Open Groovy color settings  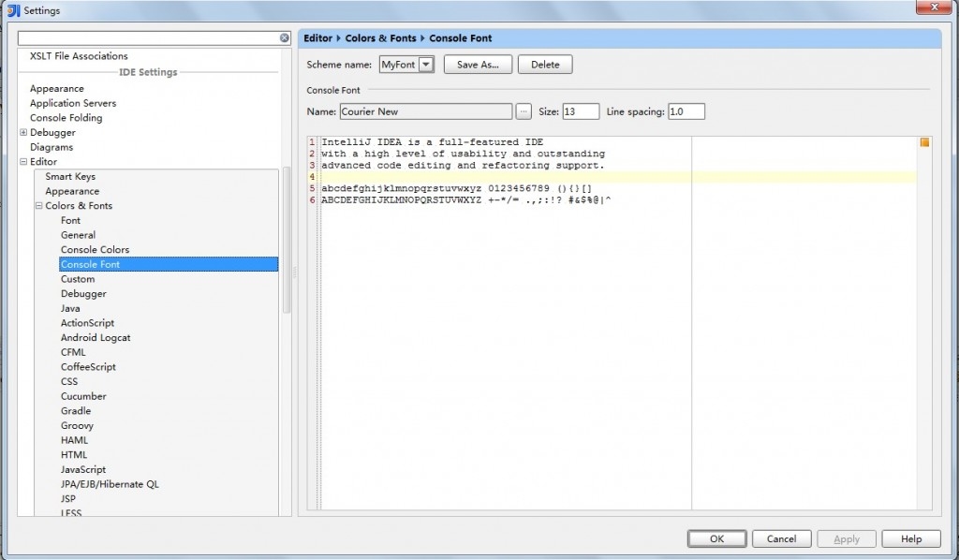click(x=77, y=426)
